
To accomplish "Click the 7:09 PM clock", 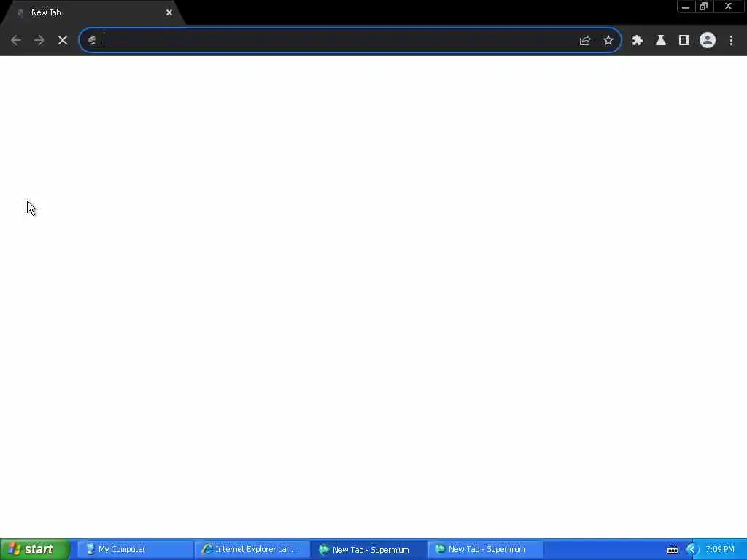I will (x=720, y=550).
